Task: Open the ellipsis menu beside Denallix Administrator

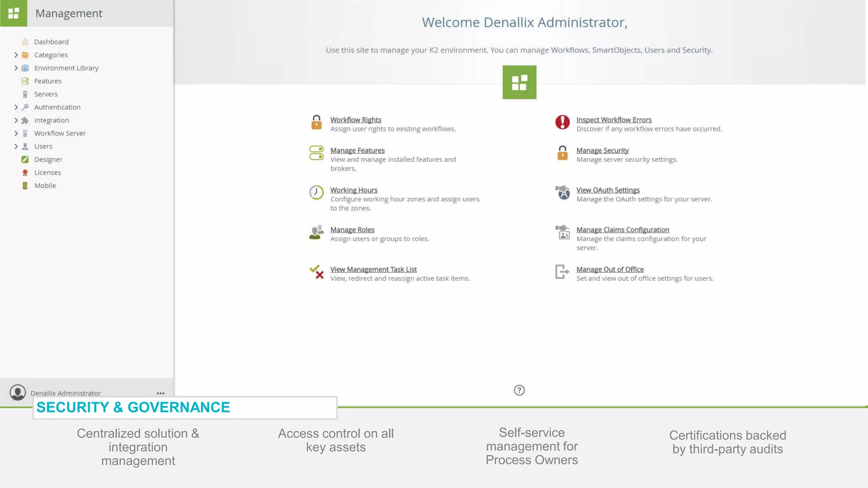Action: point(161,393)
